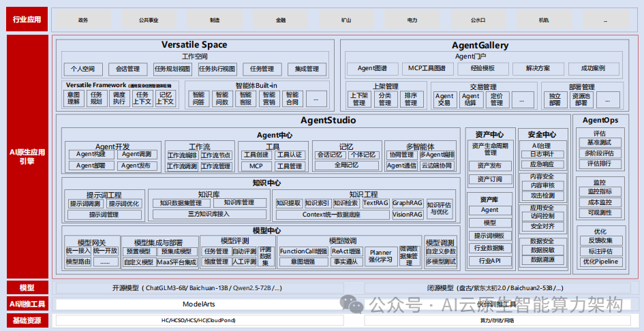This screenshot has width=644, height=331.
Task: Select the 访问控制 box
Action: (542, 216)
